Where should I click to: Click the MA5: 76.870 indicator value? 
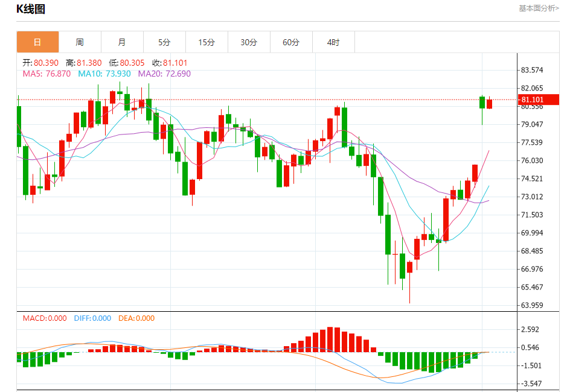46,74
